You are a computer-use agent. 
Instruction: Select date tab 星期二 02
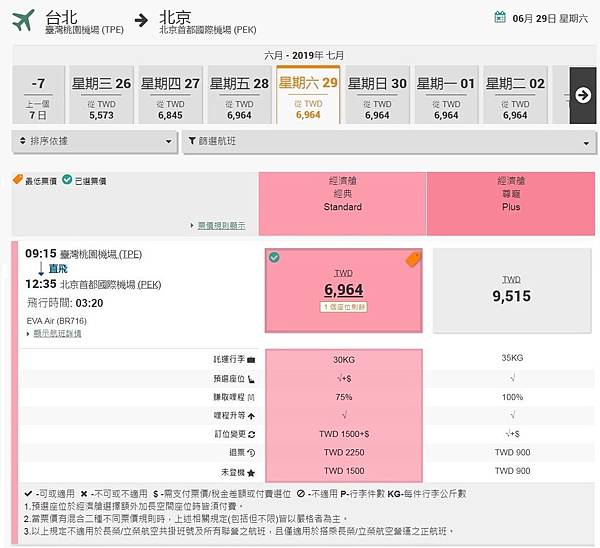pyautogui.click(x=515, y=95)
